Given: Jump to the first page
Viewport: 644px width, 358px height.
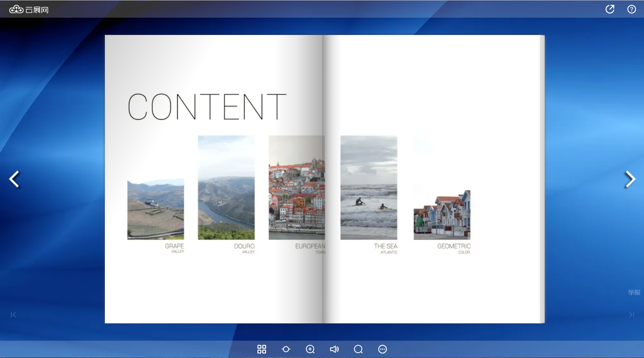Looking at the screenshot, I should 13,315.
